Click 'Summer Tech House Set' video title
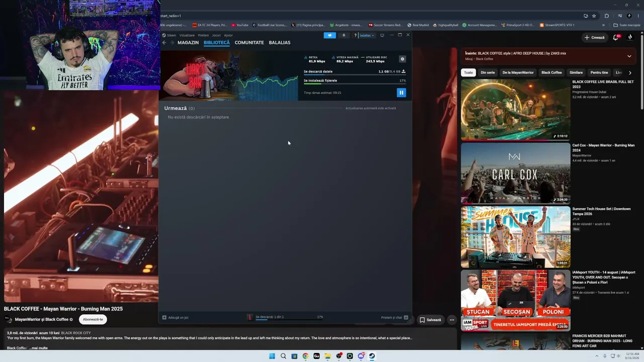Viewport: 644px width, 362px height. [601, 211]
